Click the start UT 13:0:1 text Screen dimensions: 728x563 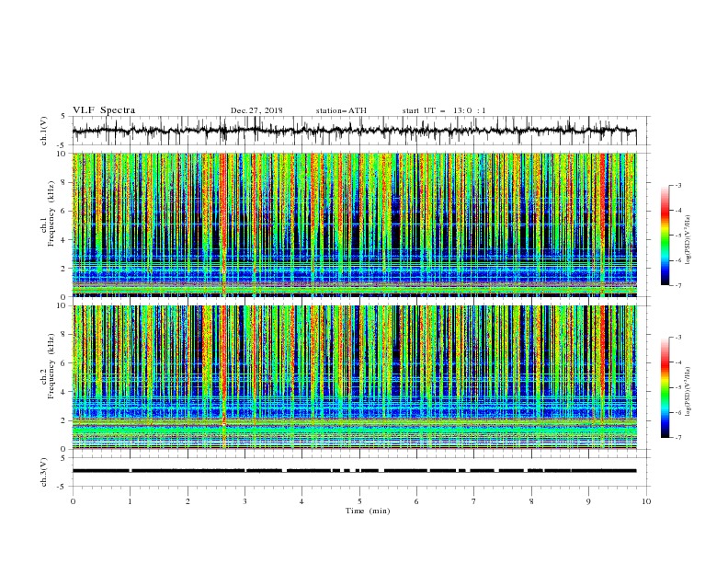click(444, 110)
